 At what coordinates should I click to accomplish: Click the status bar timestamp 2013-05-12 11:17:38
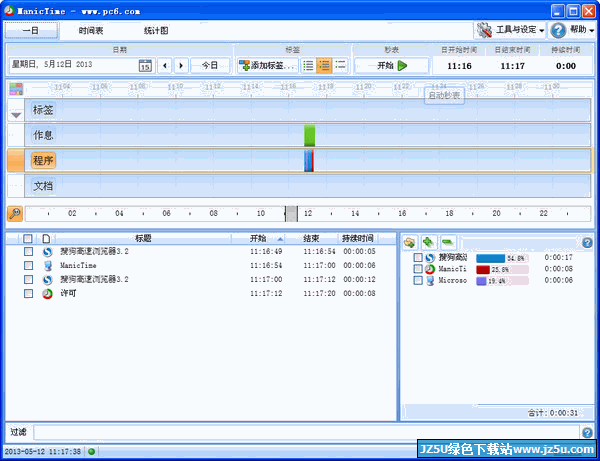point(43,451)
